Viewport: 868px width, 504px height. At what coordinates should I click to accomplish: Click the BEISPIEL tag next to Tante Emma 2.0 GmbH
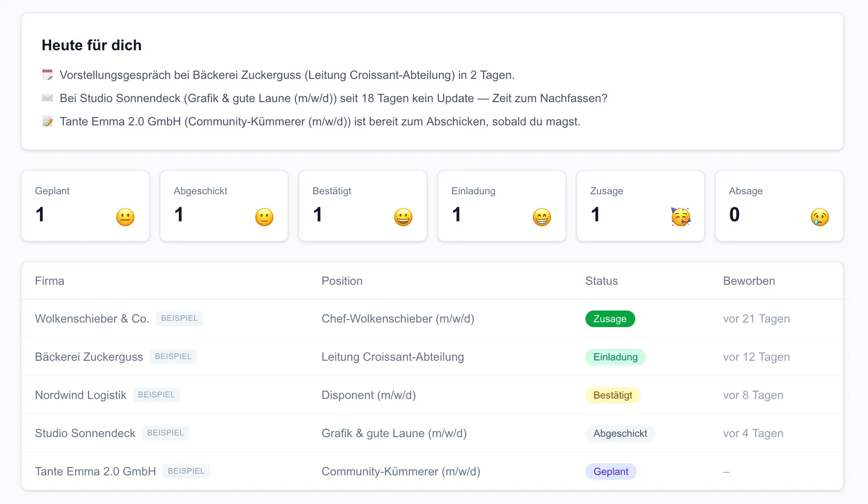[x=186, y=471]
